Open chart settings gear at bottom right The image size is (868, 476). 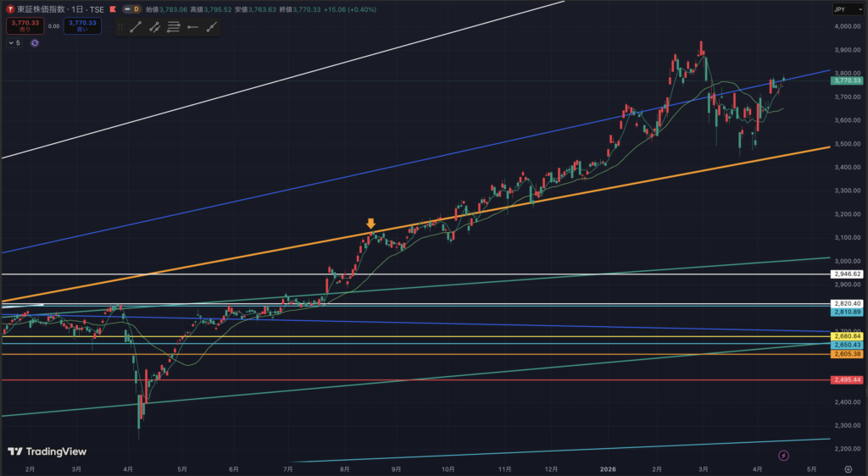[849, 468]
